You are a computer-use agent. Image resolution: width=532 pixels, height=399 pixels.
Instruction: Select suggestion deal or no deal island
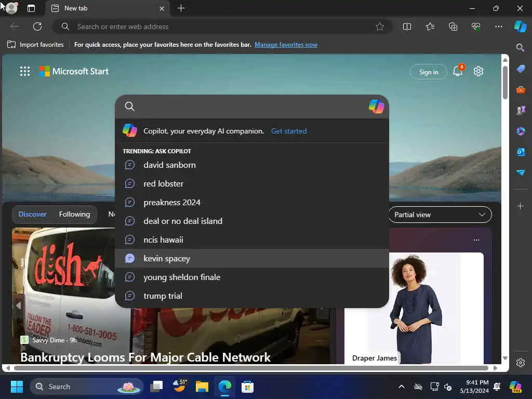252,221
